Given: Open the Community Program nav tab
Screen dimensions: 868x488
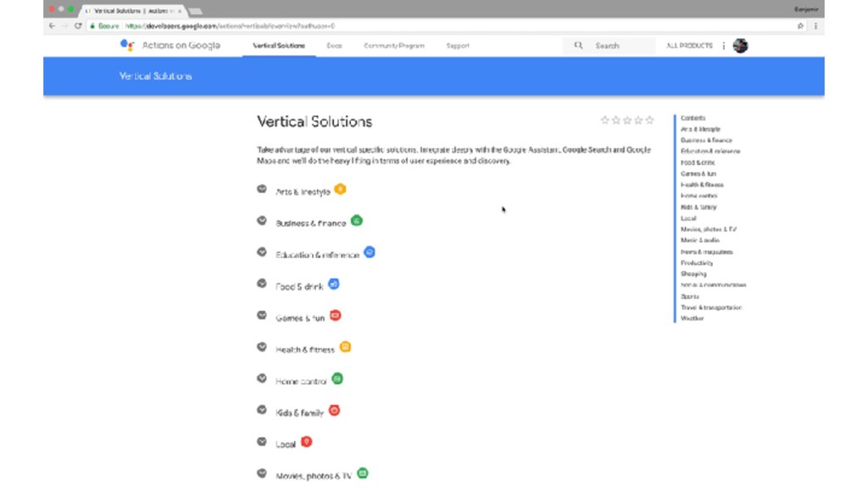Looking at the screenshot, I should pyautogui.click(x=394, y=46).
